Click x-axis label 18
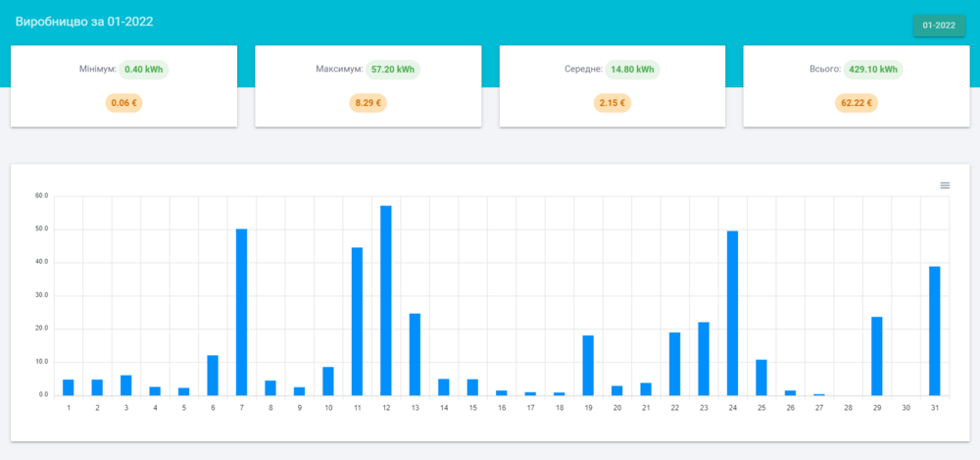This screenshot has height=460, width=980. (x=560, y=407)
